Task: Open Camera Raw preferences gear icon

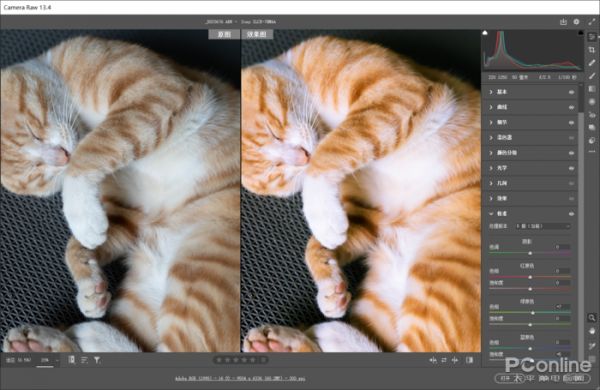Action: [x=576, y=22]
